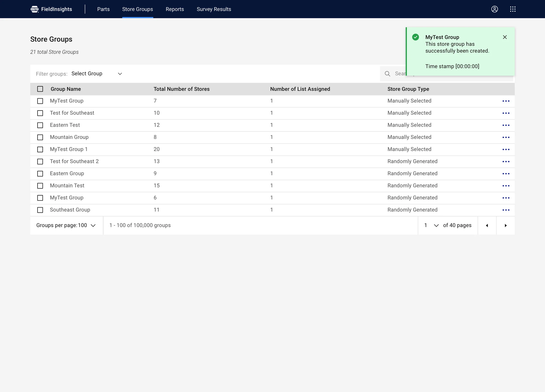
Task: Open more options for Eastern Test row
Action: (506, 125)
